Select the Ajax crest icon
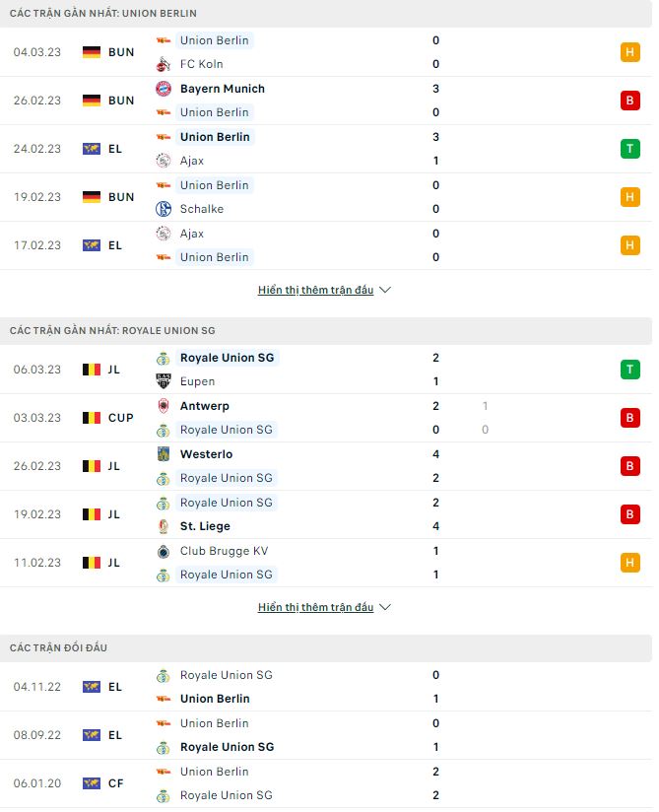The width and height of the screenshot is (659, 812). click(x=164, y=161)
